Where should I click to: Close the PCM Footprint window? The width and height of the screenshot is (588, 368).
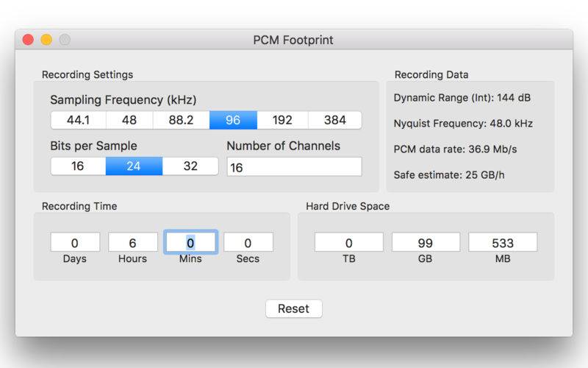click(x=28, y=40)
